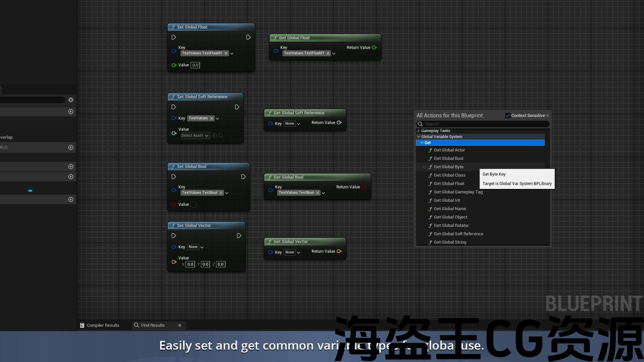Collapse the Global Variable System category
Image resolution: width=644 pixels, height=362 pixels.
click(x=419, y=137)
